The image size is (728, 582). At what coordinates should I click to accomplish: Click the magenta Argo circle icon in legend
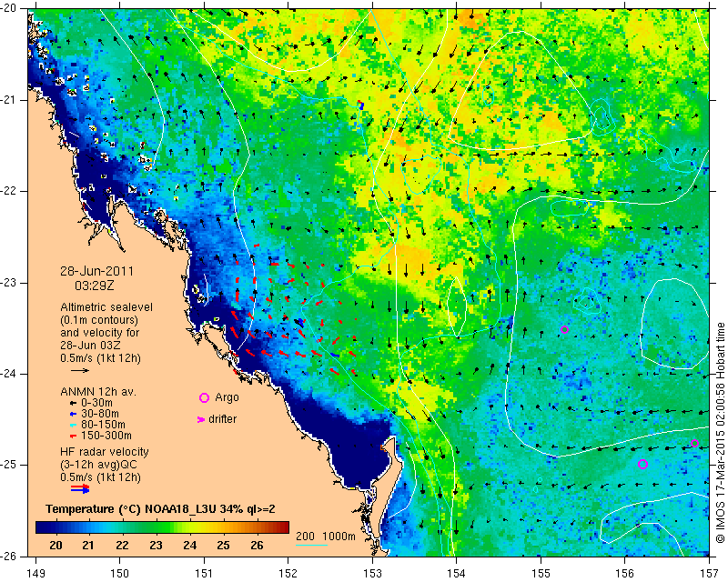coord(204,397)
